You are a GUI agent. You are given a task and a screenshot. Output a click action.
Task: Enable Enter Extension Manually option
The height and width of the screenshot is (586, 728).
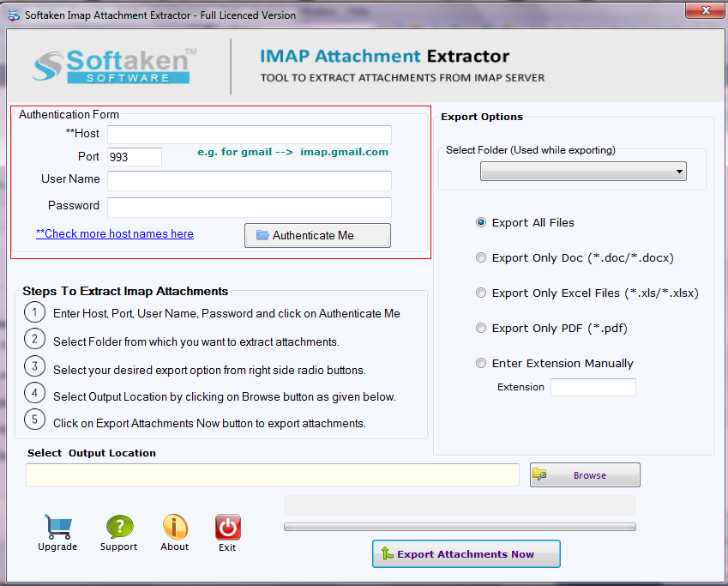pos(481,363)
